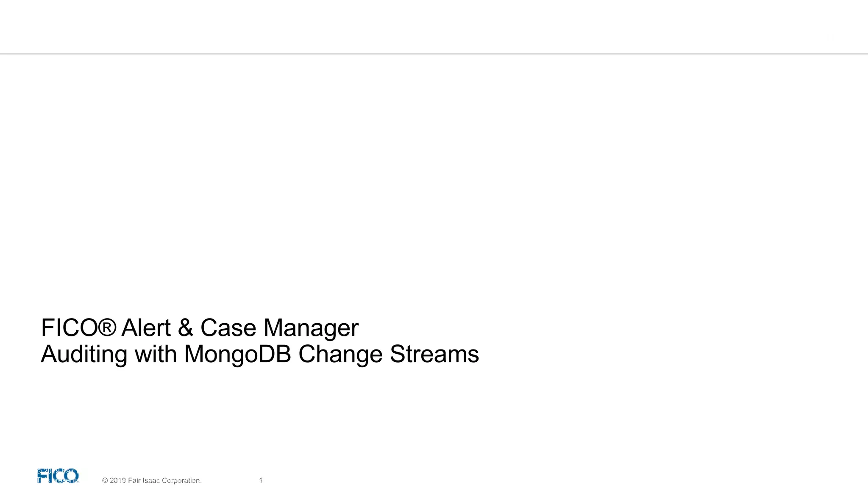Click the horizontal divider line near top

tap(434, 54)
